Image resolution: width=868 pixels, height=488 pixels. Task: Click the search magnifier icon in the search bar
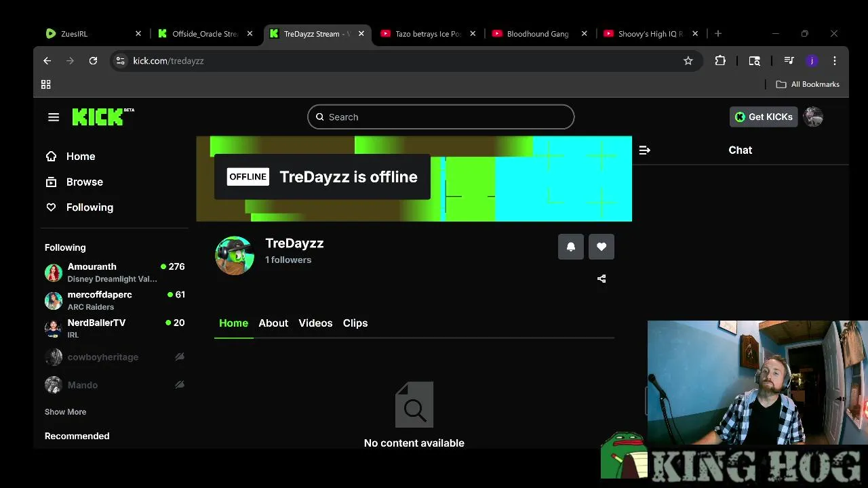tap(320, 117)
